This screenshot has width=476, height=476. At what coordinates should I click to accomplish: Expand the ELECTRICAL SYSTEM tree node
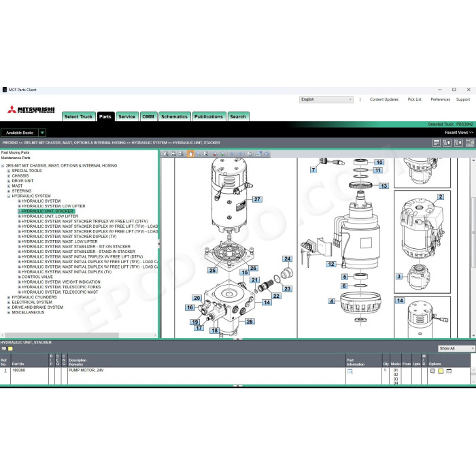coord(8,303)
